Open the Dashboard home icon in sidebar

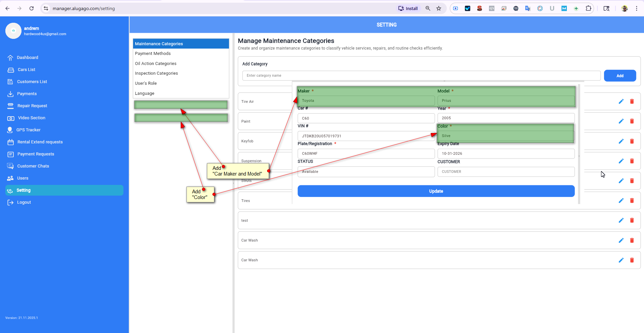pyautogui.click(x=10, y=58)
